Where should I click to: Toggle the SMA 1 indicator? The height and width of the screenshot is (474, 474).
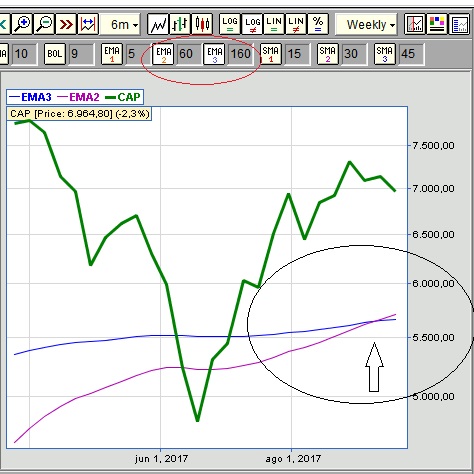pos(270,54)
